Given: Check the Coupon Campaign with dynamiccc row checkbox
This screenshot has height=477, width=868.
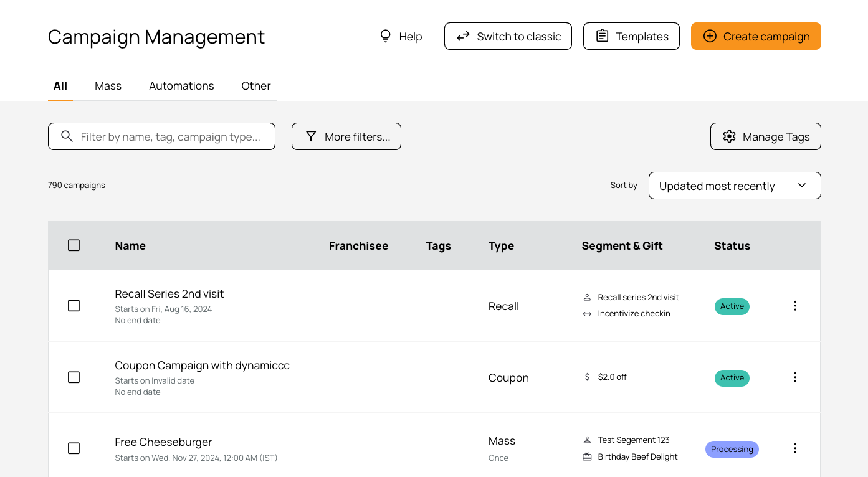Looking at the screenshot, I should click(74, 377).
